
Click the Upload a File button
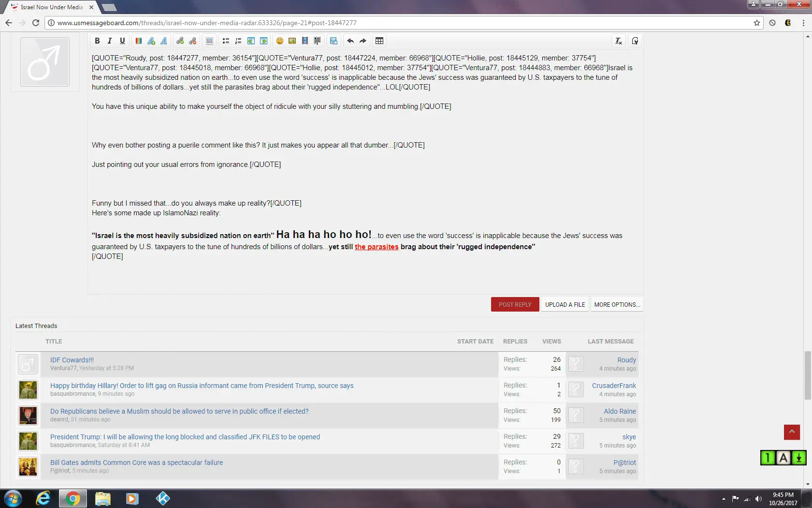(565, 304)
